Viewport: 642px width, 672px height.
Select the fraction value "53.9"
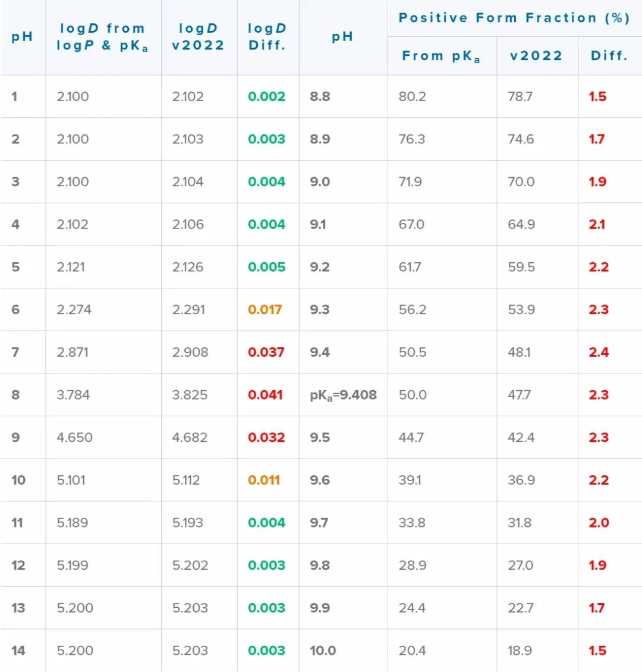[x=522, y=309]
